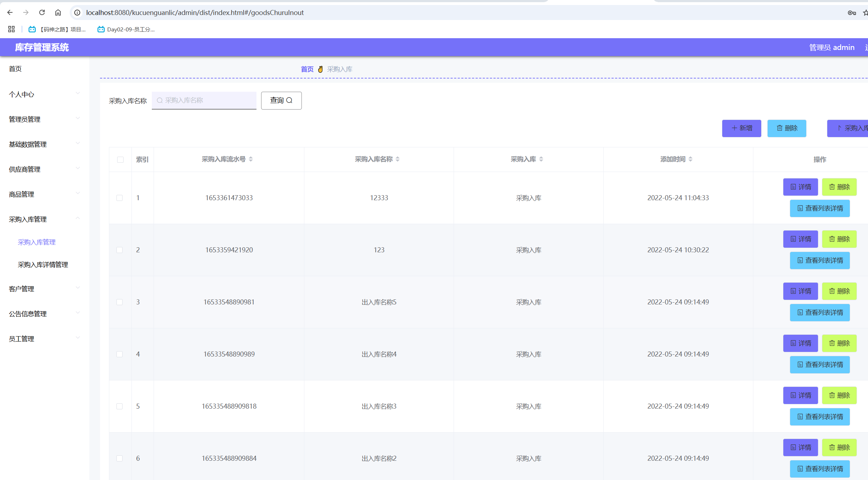
Task: Open 查看列表详情 for record 123
Action: [x=820, y=261]
